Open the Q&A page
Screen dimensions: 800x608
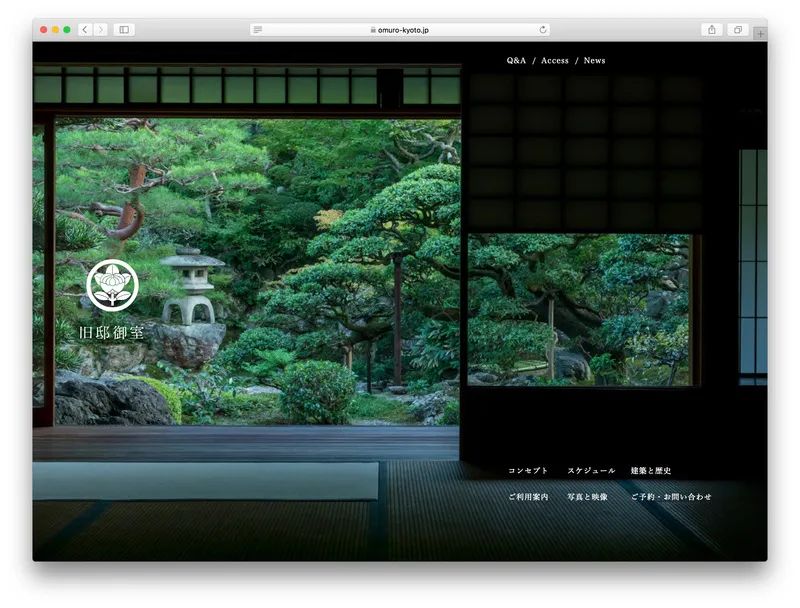pos(516,60)
